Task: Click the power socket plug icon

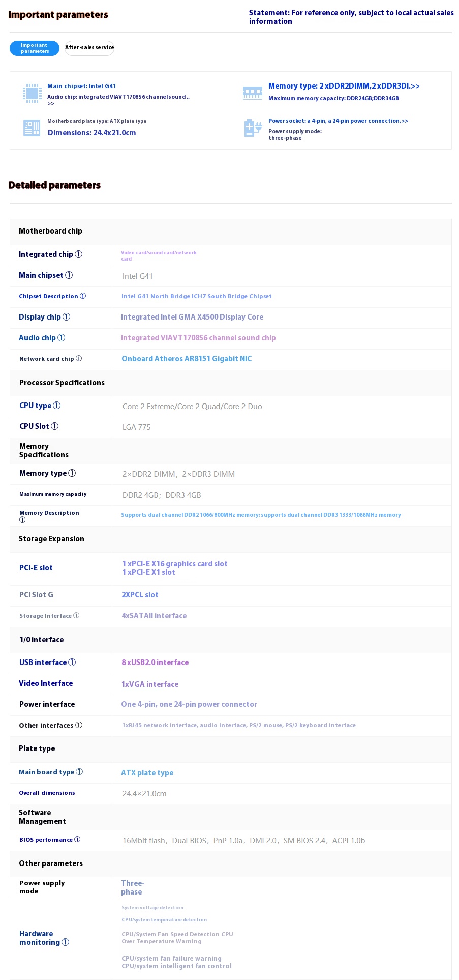Action: click(253, 128)
